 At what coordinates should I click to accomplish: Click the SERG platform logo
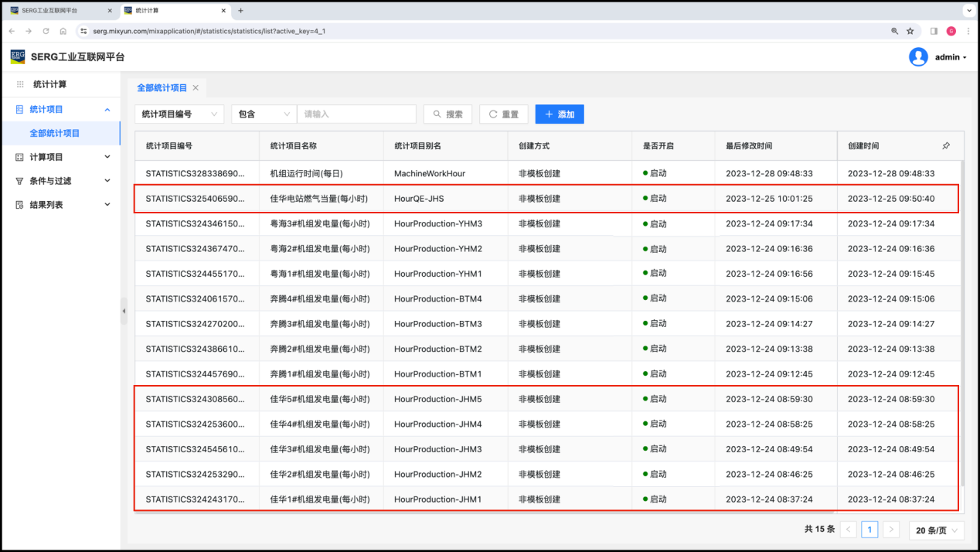pyautogui.click(x=18, y=56)
